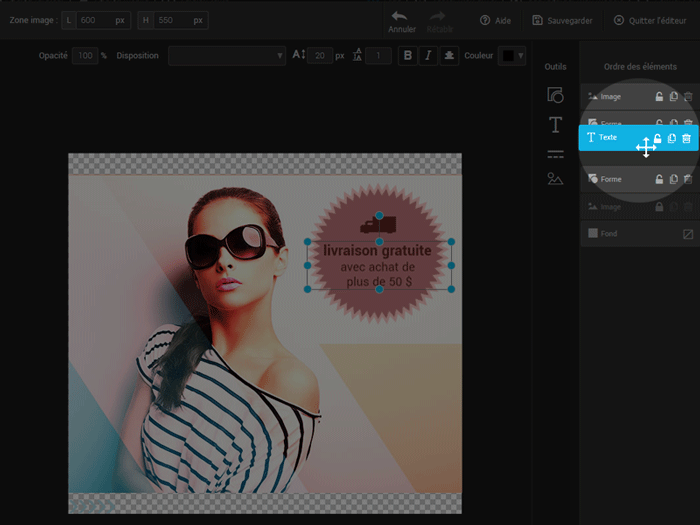Select the Text tool in Outils
This screenshot has width=700, height=525.
point(555,125)
